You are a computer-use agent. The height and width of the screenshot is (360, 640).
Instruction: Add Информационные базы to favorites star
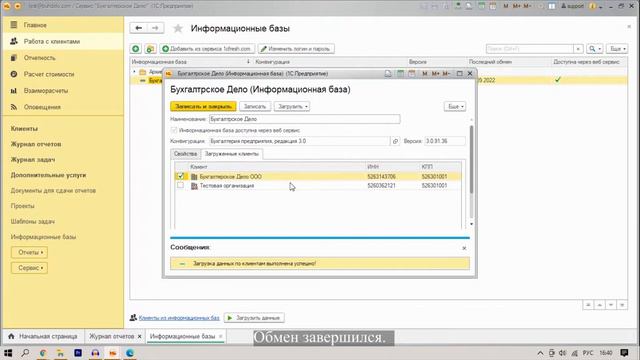(178, 29)
